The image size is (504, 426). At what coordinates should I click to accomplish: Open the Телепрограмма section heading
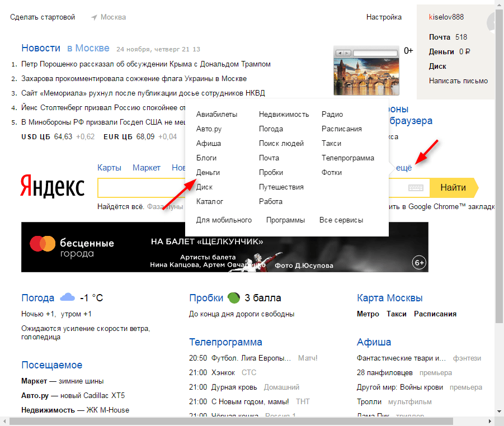point(225,342)
